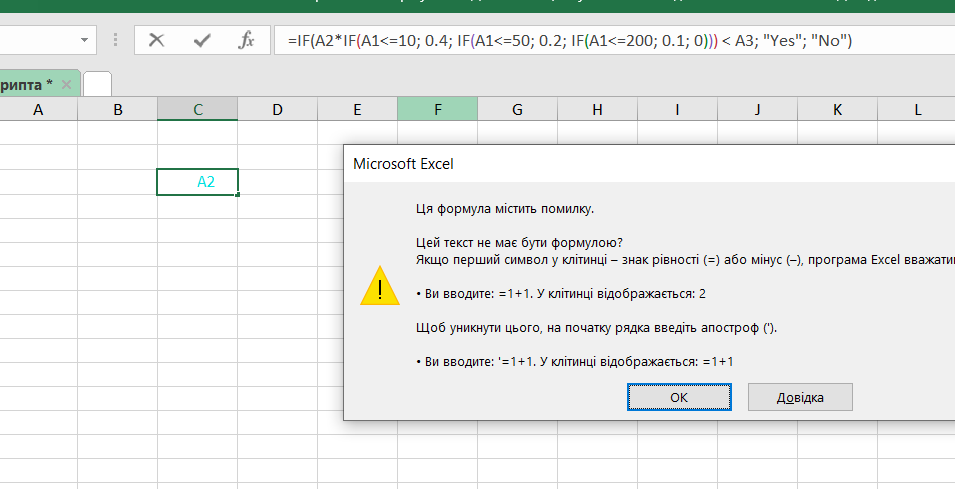Cancel formula entry with the X icon
The width and height of the screenshot is (955, 489).
(157, 40)
